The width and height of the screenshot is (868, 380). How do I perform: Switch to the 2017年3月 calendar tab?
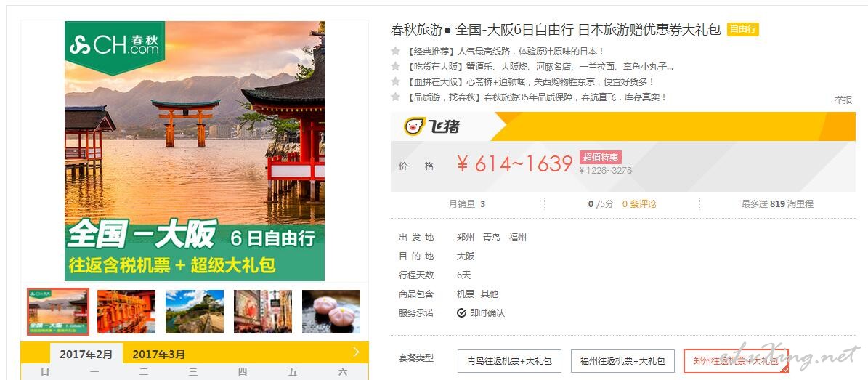pos(159,354)
